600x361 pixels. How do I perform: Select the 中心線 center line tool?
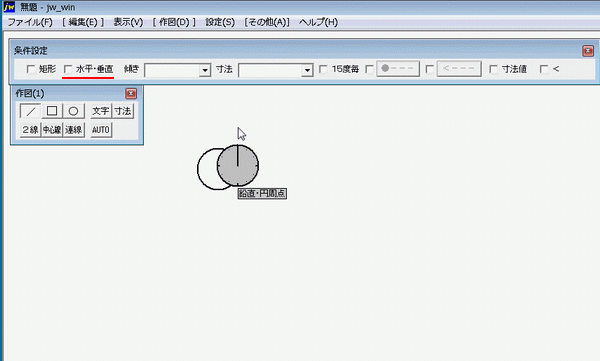pyautogui.click(x=52, y=130)
